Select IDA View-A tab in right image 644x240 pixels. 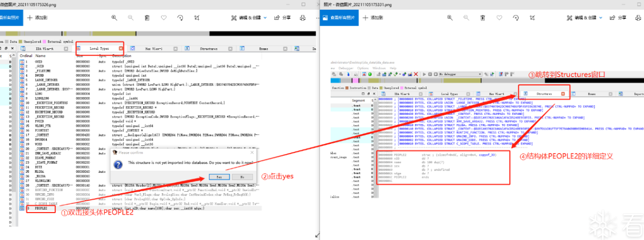tap(401, 93)
